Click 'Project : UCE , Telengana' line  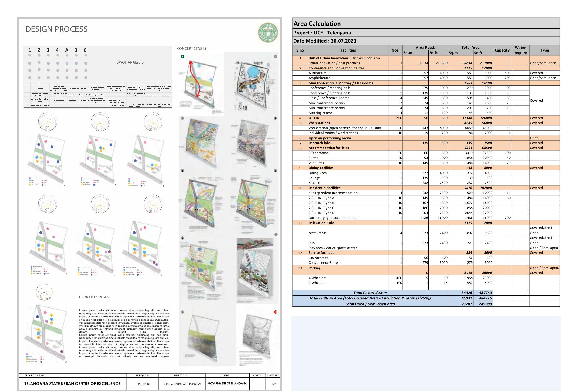322,33
